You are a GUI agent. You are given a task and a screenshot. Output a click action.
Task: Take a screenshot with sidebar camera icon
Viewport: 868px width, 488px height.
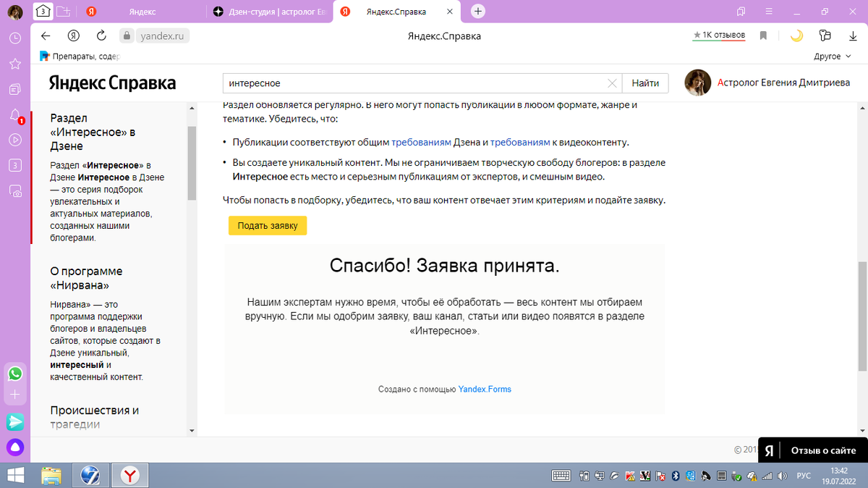point(14,191)
